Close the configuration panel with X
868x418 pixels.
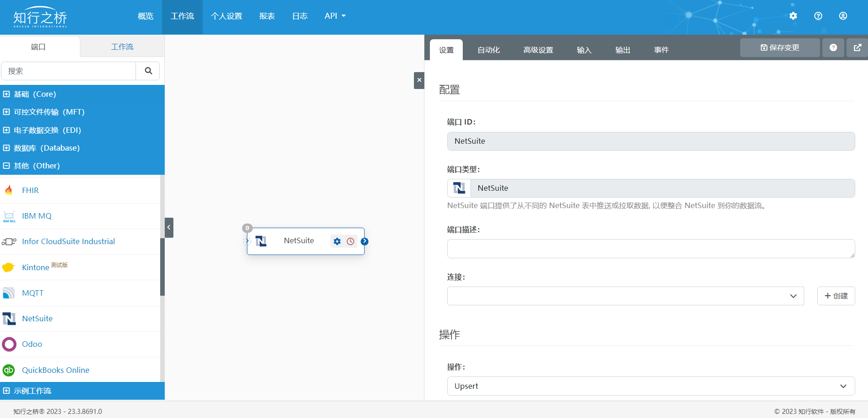click(x=419, y=80)
